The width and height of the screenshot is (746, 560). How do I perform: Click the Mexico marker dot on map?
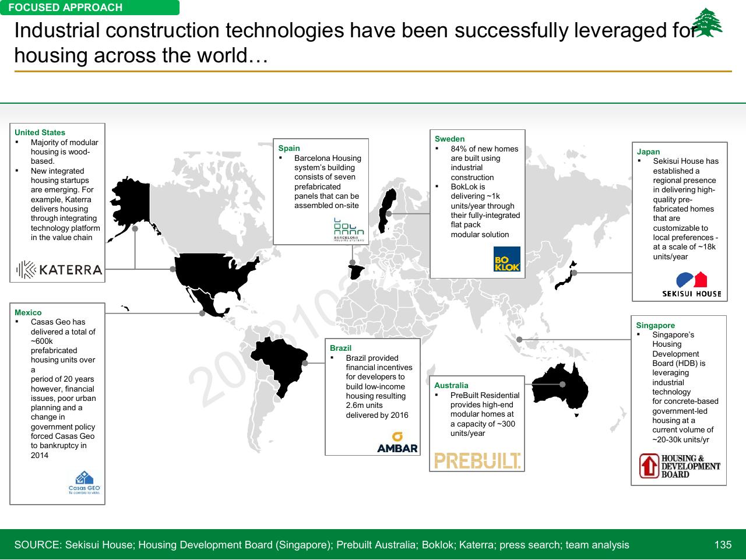pyautogui.click(x=202, y=314)
